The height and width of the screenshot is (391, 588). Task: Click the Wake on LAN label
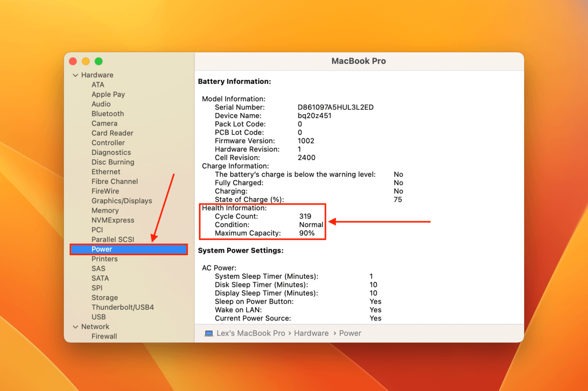pyautogui.click(x=238, y=310)
